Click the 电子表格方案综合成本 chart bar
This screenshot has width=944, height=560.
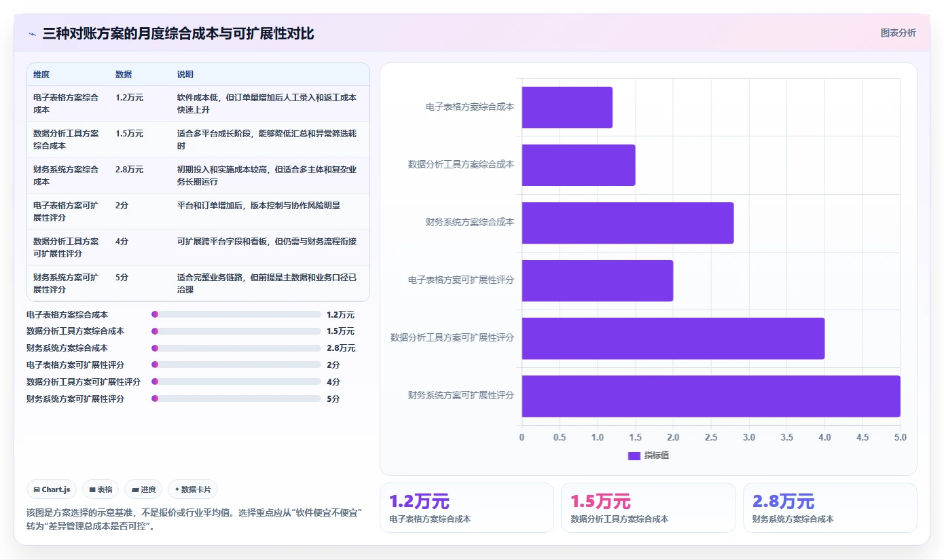point(567,107)
